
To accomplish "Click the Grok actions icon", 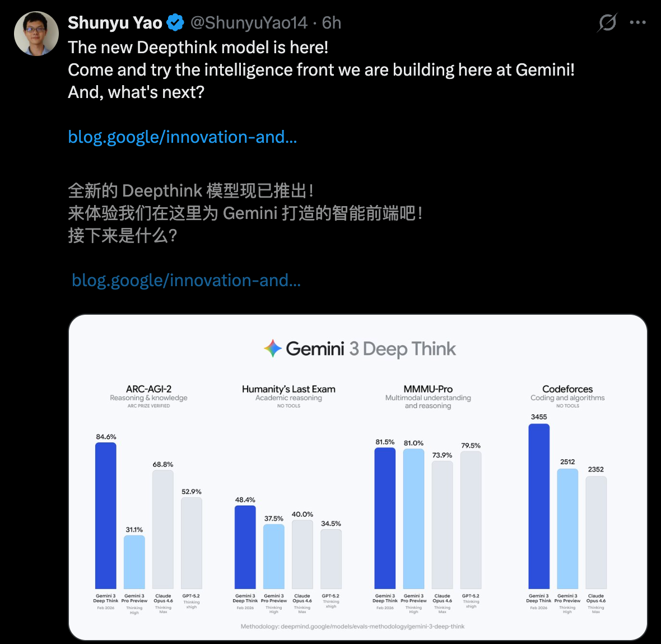I will [607, 23].
